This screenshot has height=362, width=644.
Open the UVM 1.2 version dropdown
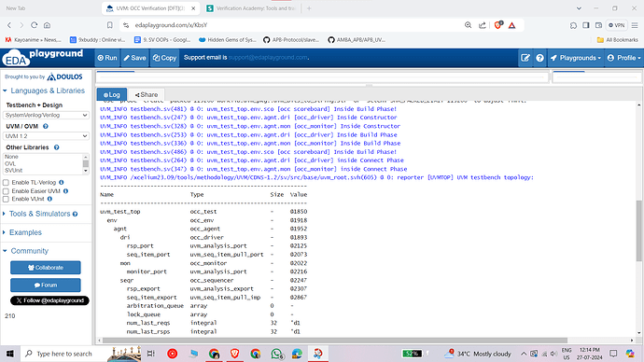click(x=46, y=136)
